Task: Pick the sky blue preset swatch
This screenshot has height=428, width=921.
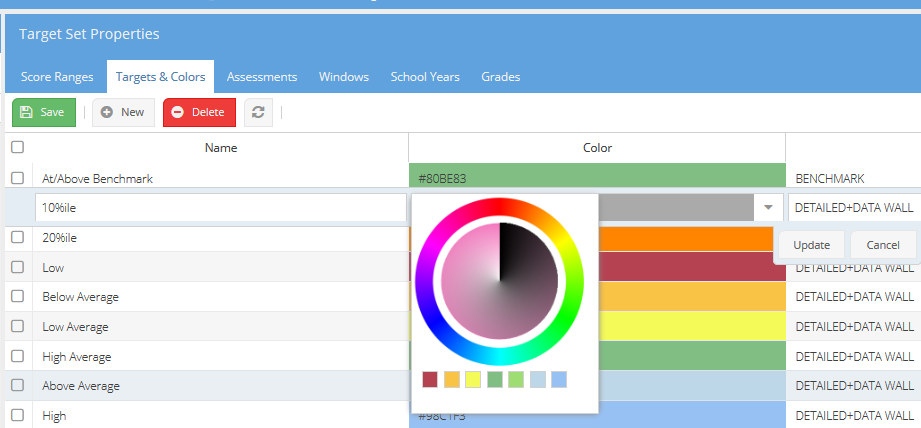Action: point(559,379)
